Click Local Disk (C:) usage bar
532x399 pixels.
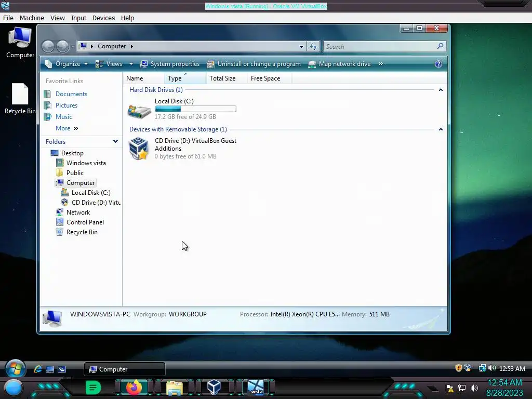pyautogui.click(x=195, y=109)
